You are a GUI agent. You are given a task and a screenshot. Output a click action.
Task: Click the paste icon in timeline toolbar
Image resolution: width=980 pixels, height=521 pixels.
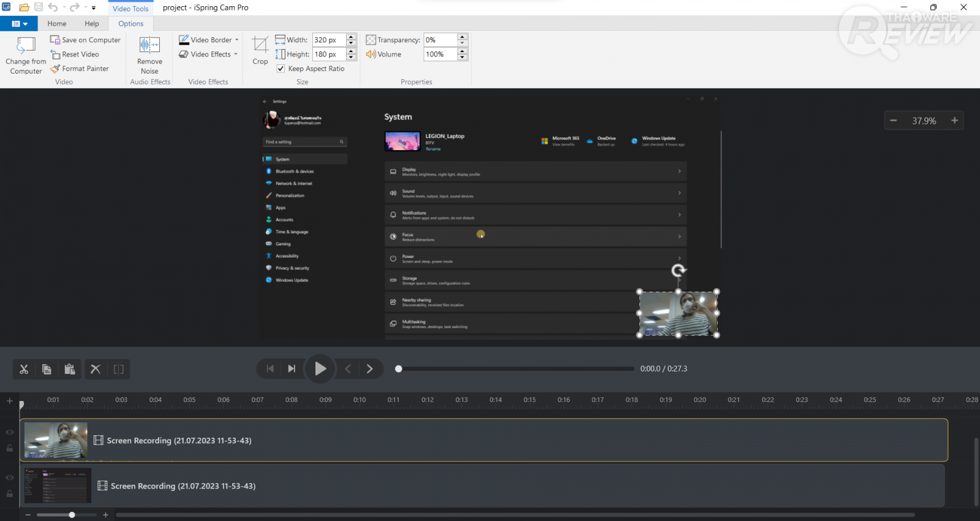70,369
